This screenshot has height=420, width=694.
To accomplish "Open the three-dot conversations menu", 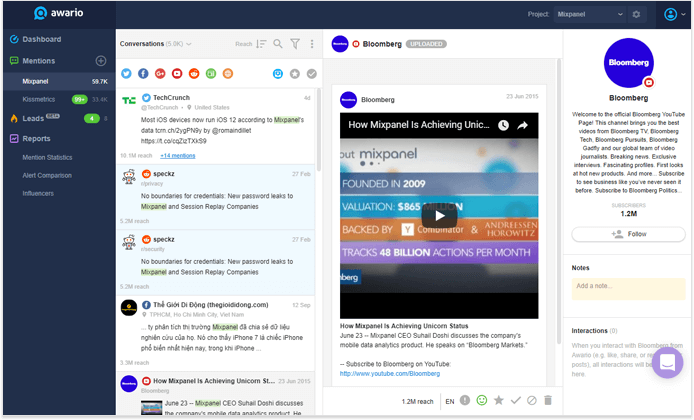I will click(x=312, y=44).
